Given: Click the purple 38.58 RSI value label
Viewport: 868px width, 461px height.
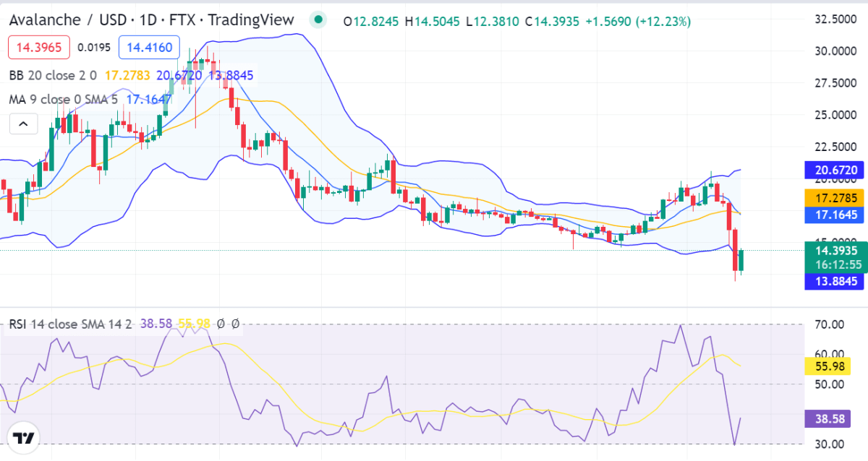Looking at the screenshot, I should [x=825, y=418].
